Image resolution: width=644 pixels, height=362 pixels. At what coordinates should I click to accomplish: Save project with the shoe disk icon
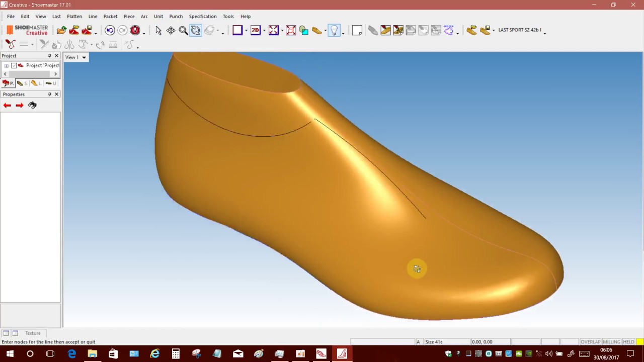click(87, 30)
